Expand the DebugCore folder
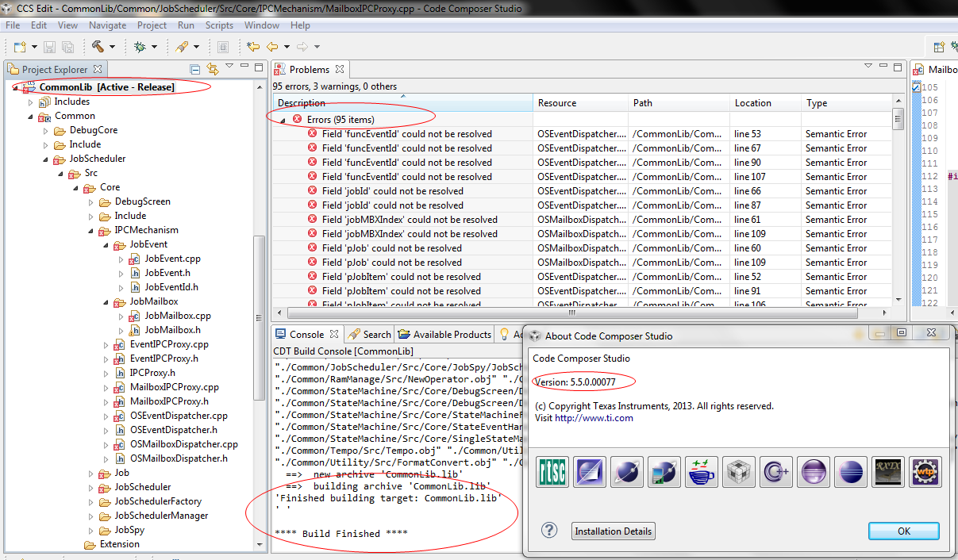 (x=46, y=130)
